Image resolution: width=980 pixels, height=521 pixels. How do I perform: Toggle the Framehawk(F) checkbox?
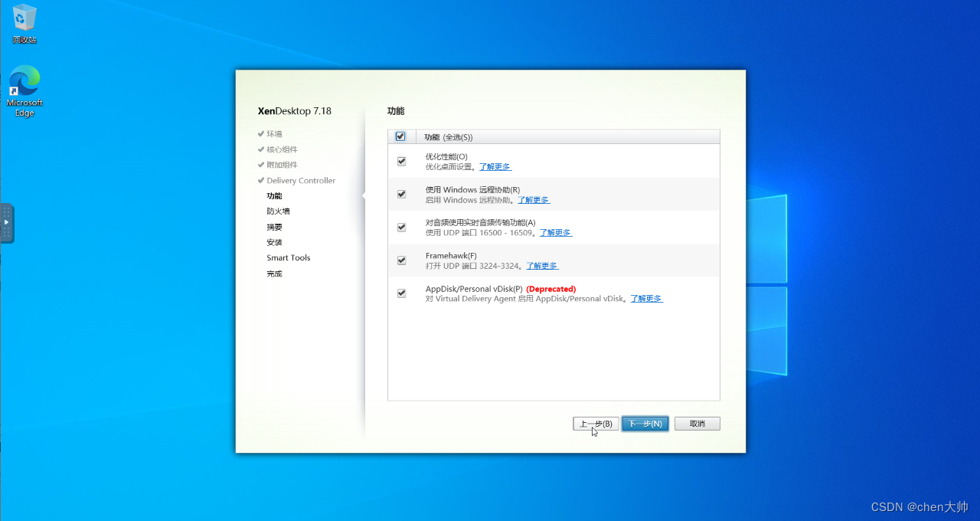[x=401, y=260]
